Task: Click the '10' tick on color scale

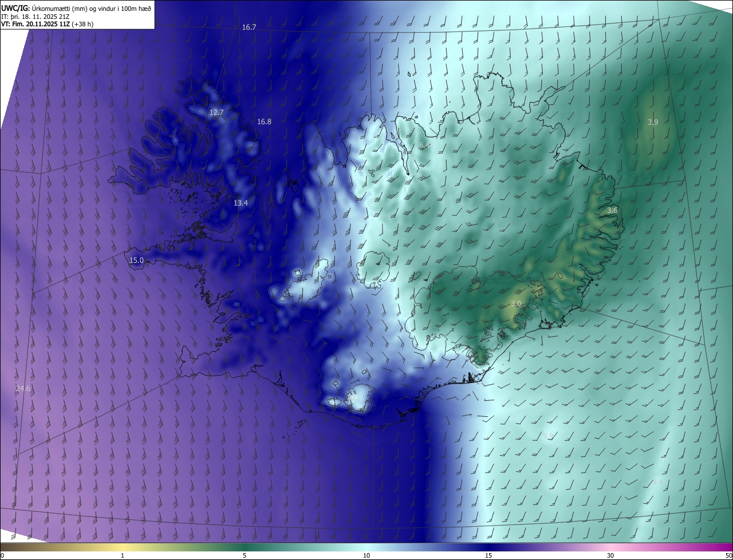Action: [366, 555]
